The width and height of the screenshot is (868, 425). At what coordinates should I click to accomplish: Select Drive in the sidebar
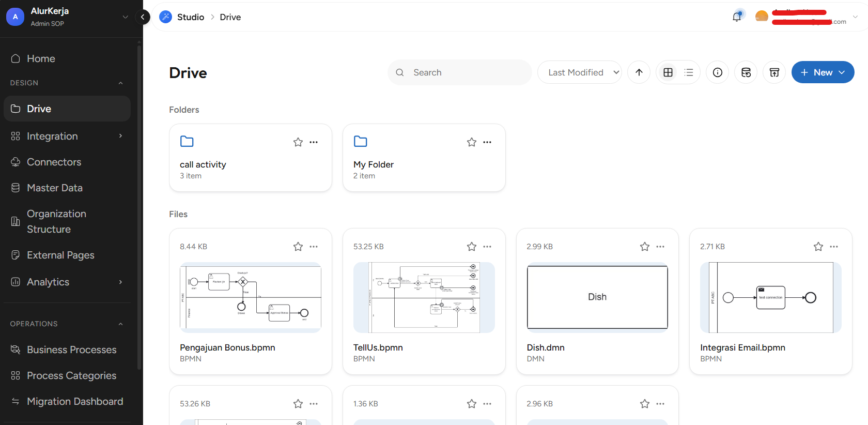[x=67, y=109]
